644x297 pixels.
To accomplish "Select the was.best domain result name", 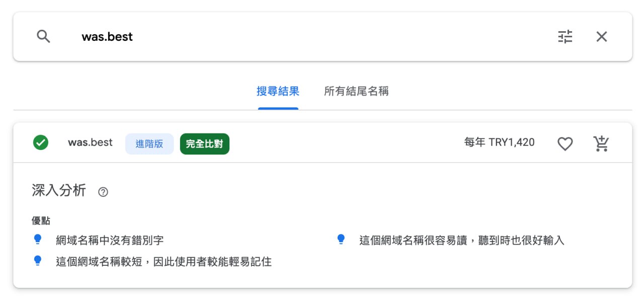I will tap(91, 143).
